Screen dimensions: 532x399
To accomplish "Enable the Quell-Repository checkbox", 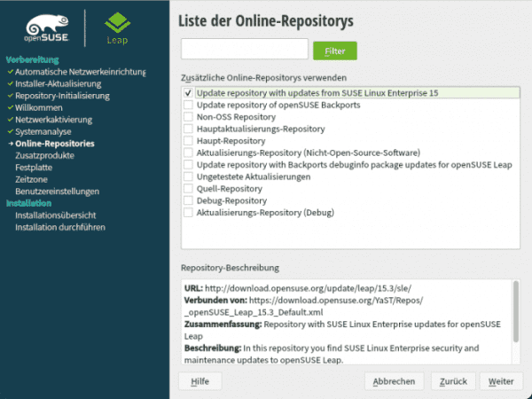I will pyautogui.click(x=188, y=189).
